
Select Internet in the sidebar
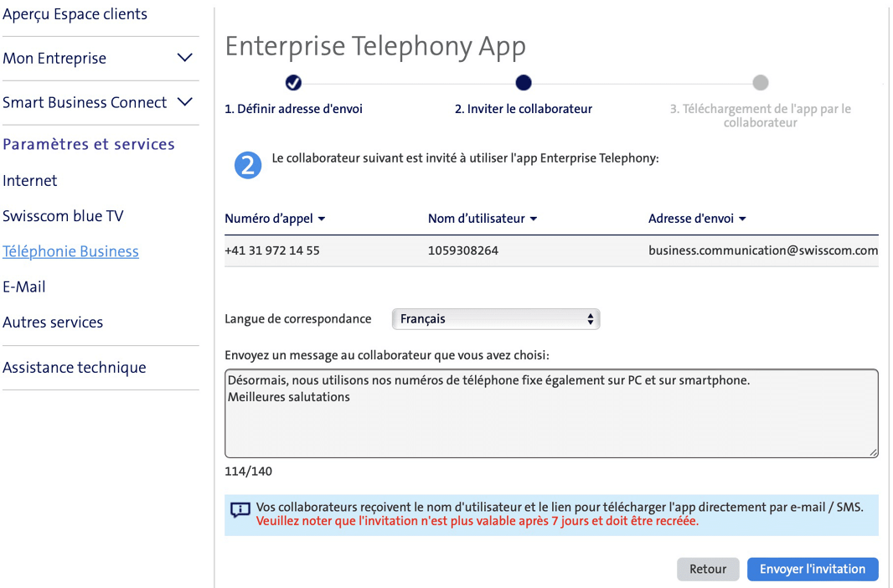point(30,181)
